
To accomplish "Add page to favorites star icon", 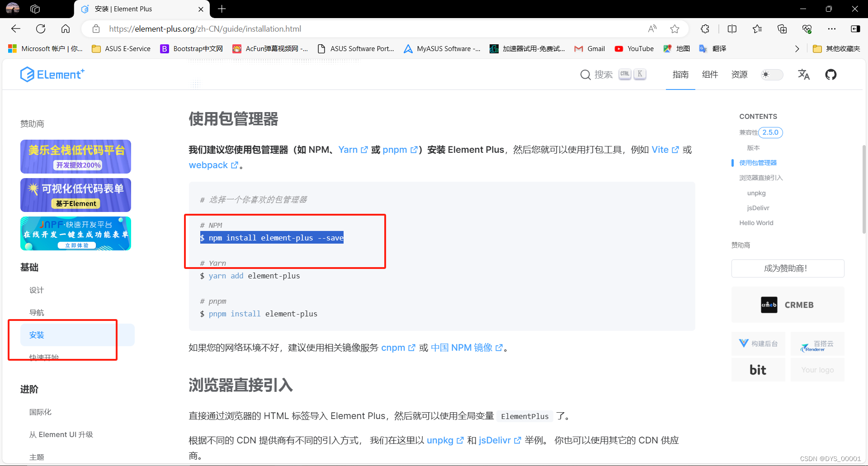I will point(675,29).
